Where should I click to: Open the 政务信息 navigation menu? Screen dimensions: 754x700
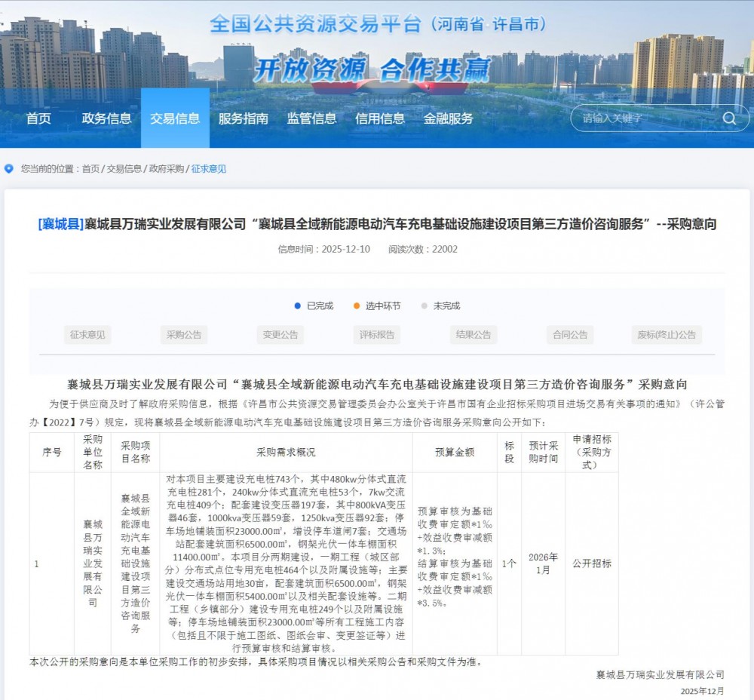click(106, 118)
